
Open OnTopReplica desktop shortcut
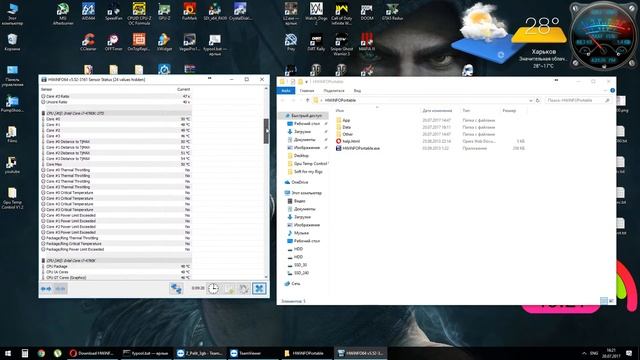point(139,42)
